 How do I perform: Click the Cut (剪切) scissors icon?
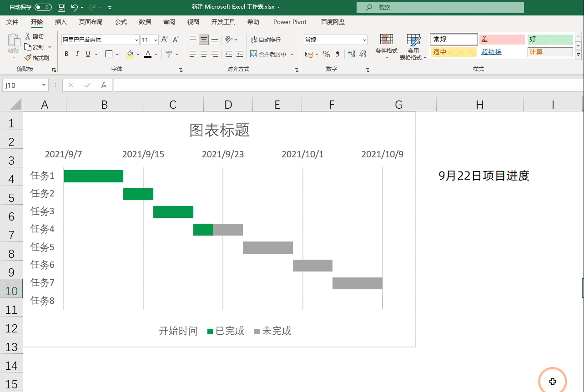pos(28,36)
